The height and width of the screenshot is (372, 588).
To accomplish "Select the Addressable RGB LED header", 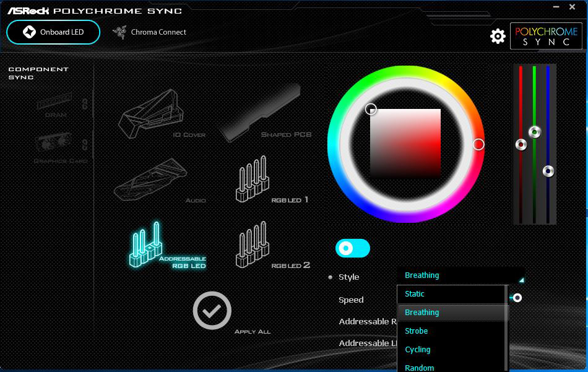I will (167, 246).
